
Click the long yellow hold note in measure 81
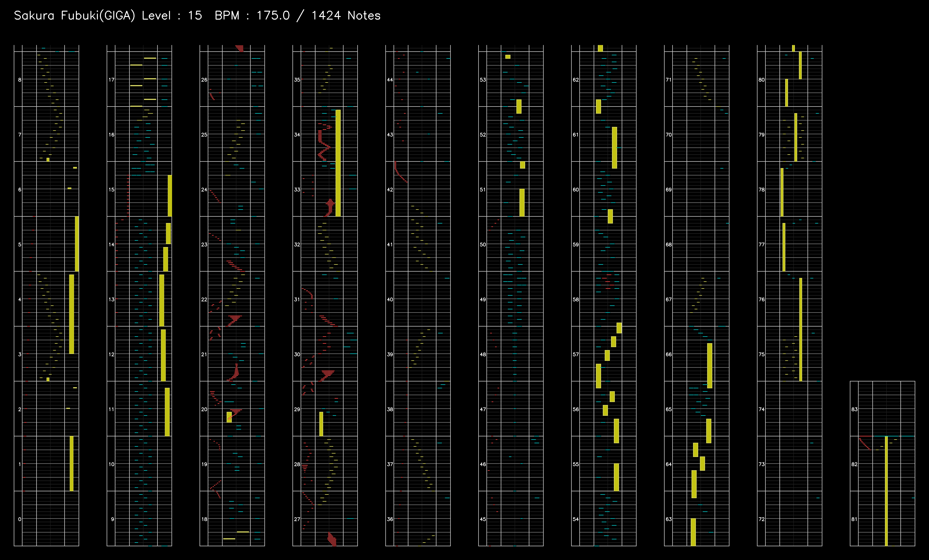click(x=886, y=491)
